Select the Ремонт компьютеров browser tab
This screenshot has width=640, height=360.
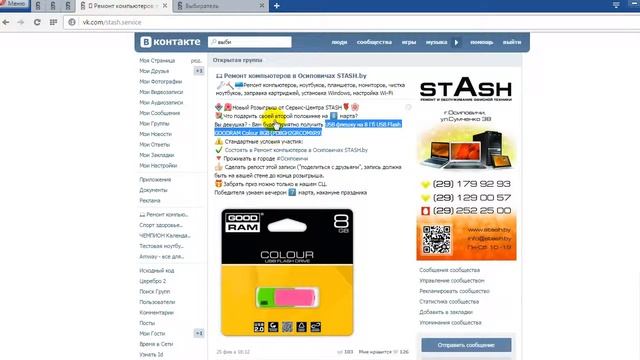coord(124,6)
